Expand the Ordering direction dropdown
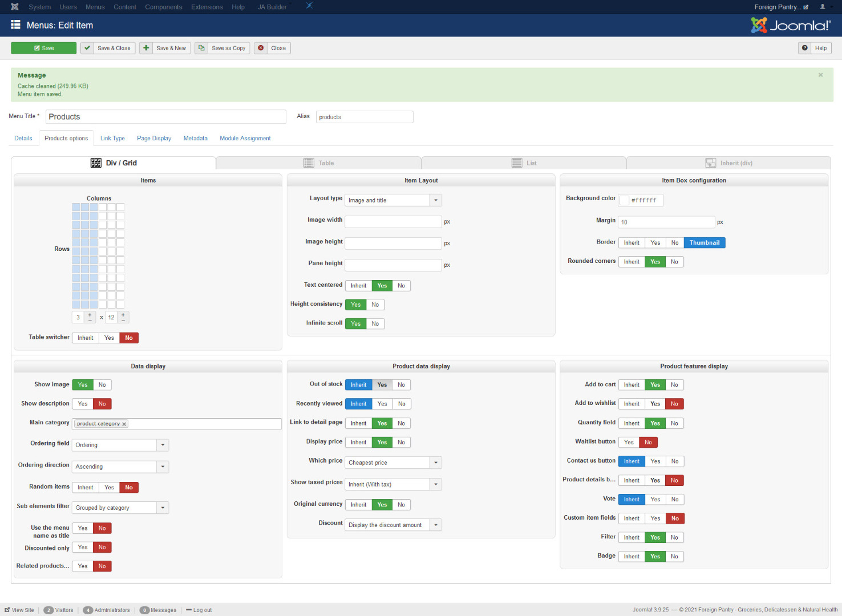 coord(163,467)
